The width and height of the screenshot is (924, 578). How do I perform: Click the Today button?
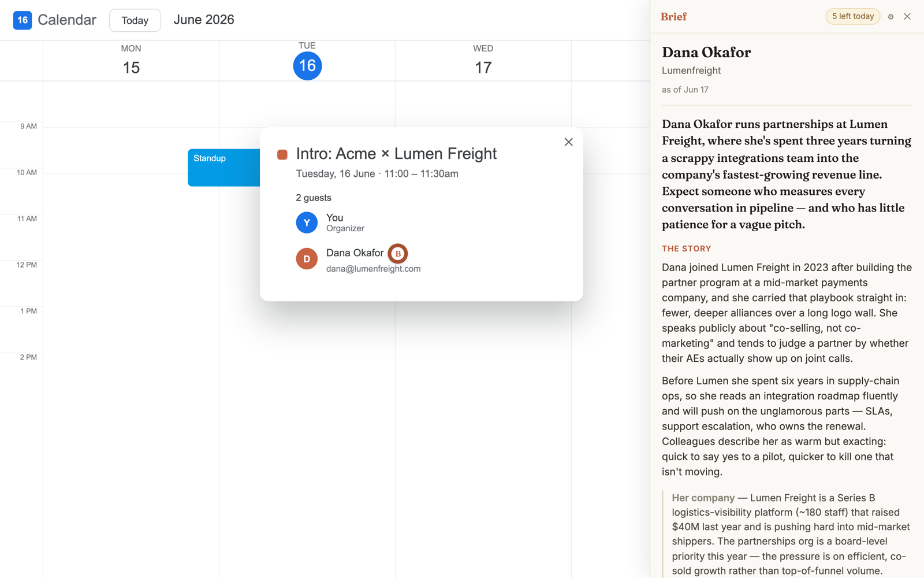point(135,20)
